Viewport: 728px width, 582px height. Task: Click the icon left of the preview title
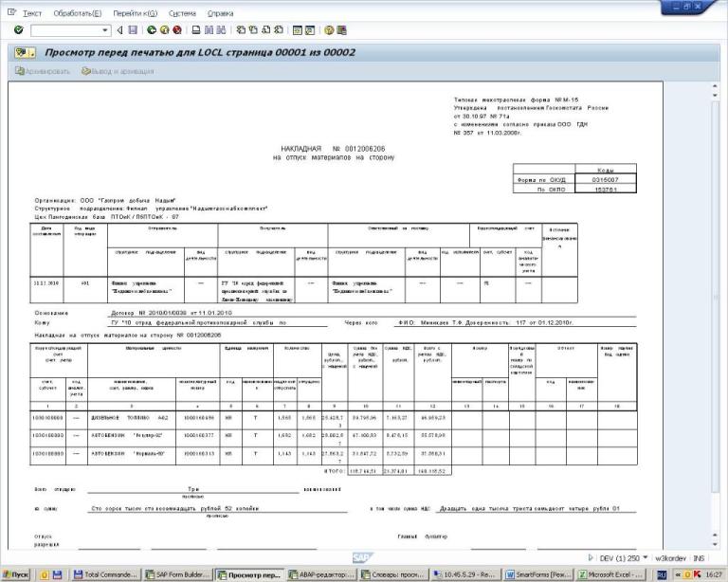click(25, 52)
